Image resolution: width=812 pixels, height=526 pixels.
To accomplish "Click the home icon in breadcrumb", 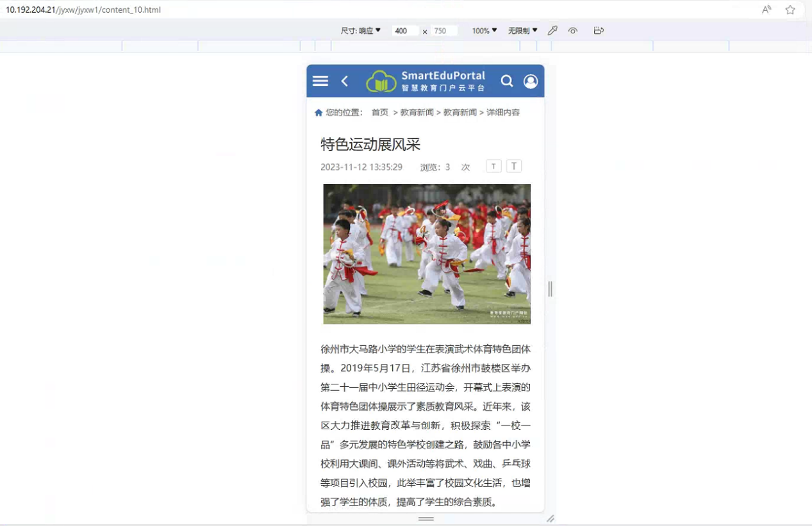I will pyautogui.click(x=319, y=113).
